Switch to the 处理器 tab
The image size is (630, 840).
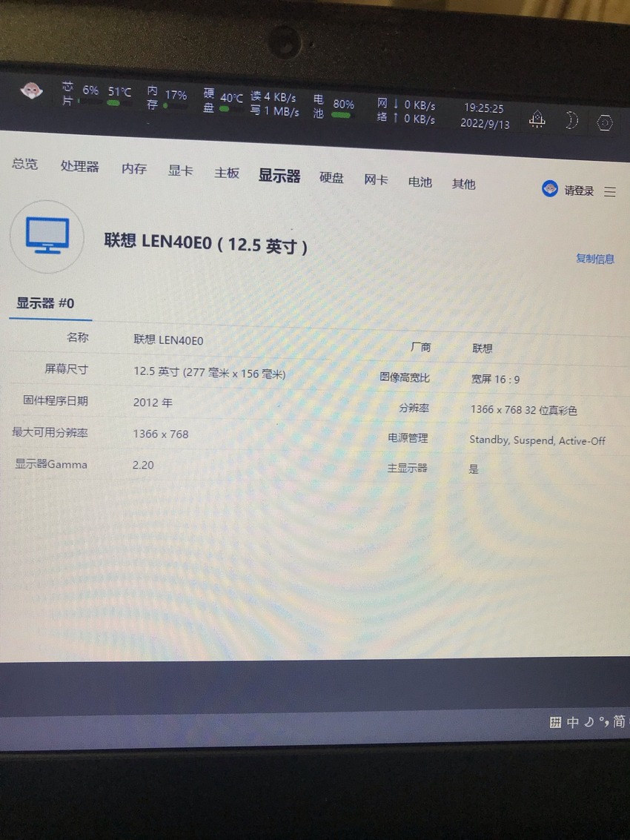point(80,166)
